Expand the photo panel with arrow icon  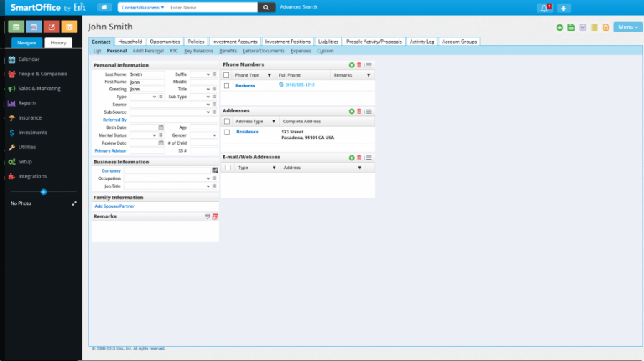(x=74, y=203)
